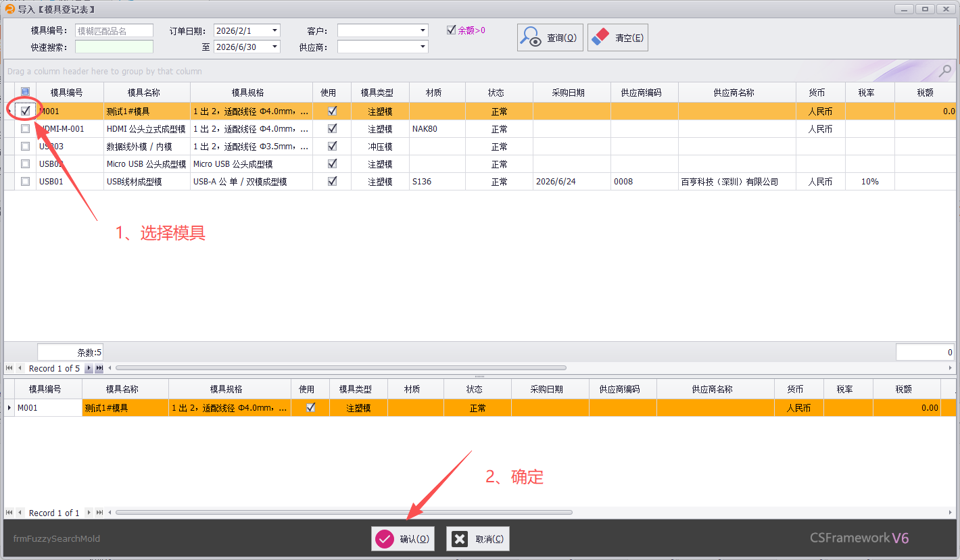Select the 10% tax rate cell

point(870,181)
